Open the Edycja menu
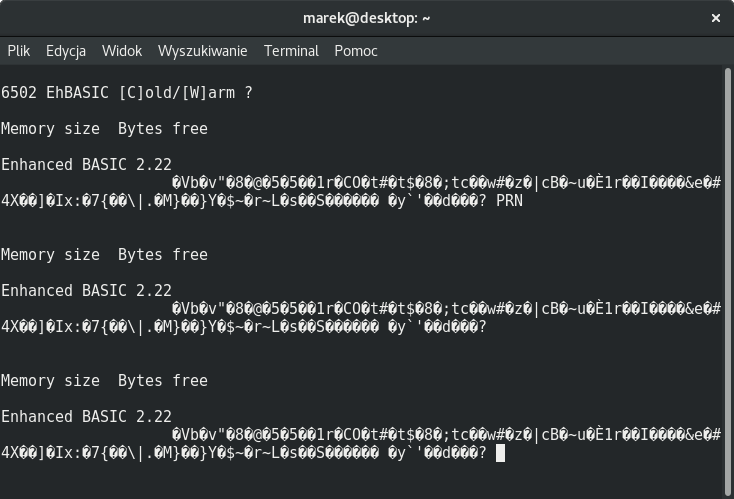 pos(66,50)
